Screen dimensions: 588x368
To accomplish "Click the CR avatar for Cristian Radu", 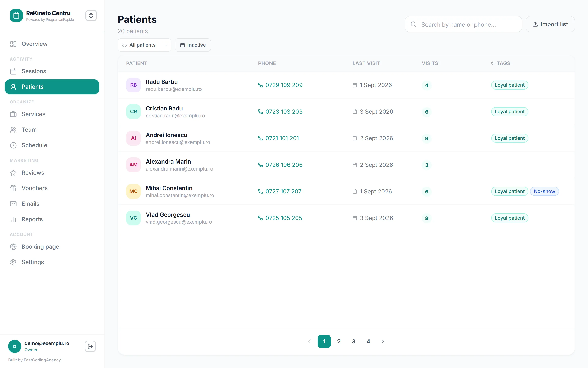I will click(x=133, y=112).
